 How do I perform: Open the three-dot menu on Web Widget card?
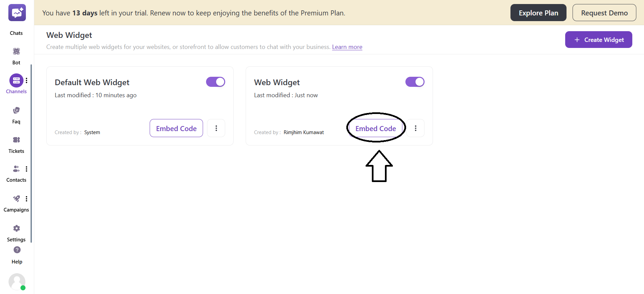click(x=415, y=128)
